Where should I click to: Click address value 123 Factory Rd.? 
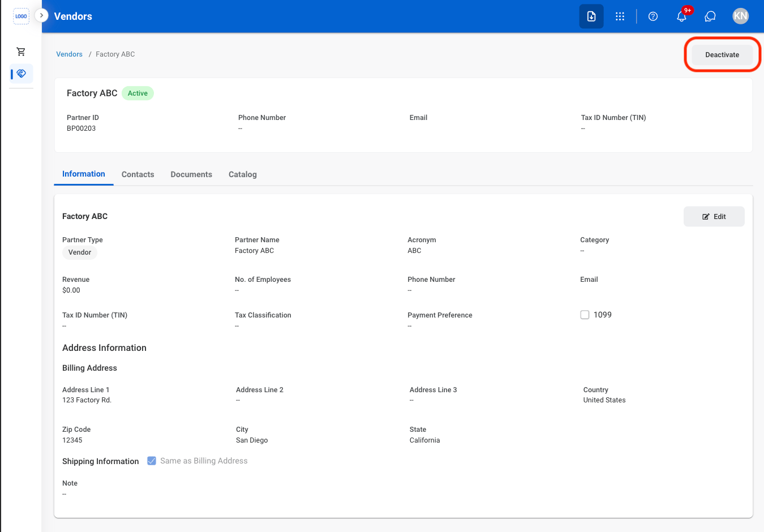coord(87,400)
